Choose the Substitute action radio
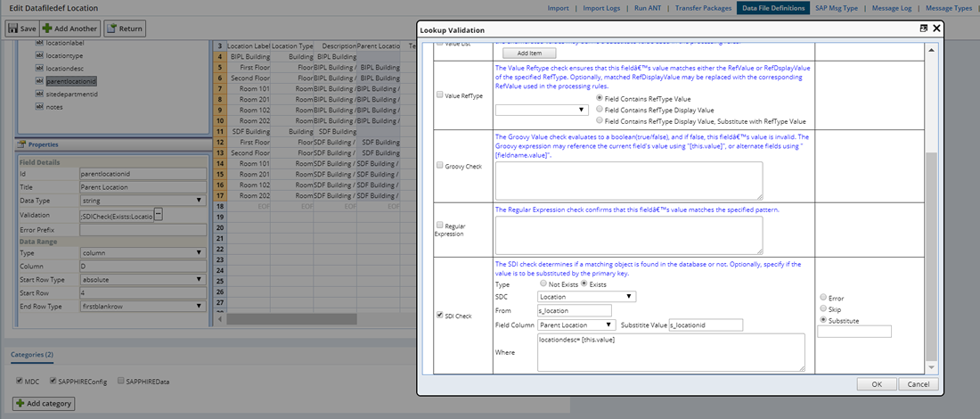Viewport: 980px width, 419px height. click(x=823, y=320)
